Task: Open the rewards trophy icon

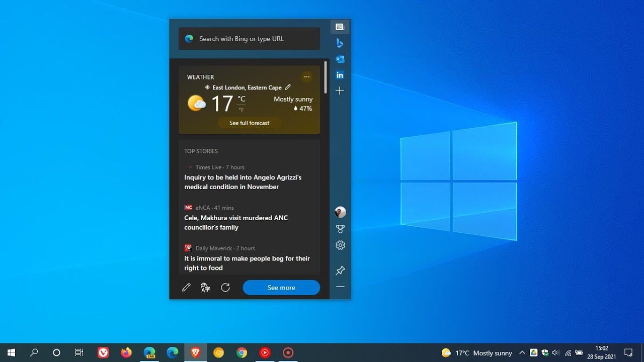Action: [340, 229]
